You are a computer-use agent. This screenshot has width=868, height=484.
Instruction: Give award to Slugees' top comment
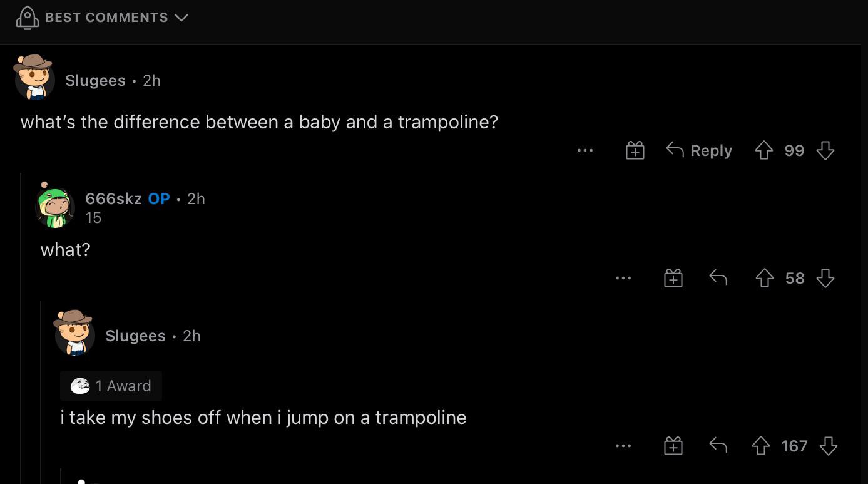coord(635,150)
